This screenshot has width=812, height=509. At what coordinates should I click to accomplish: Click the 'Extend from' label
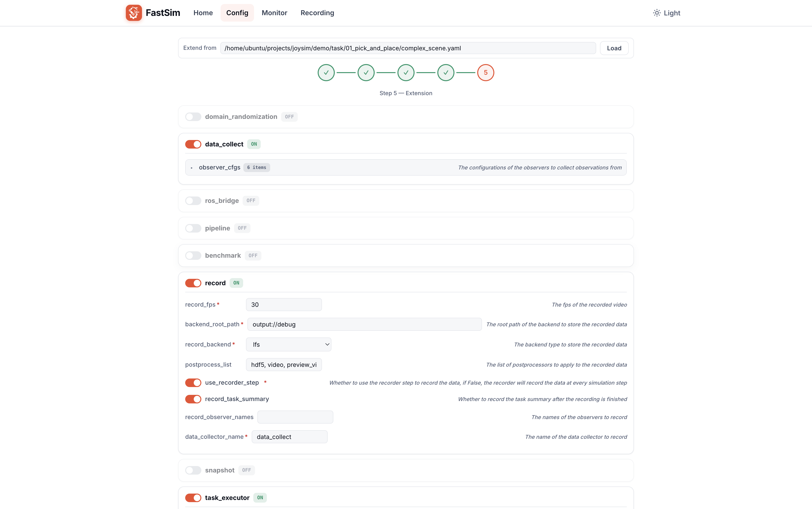point(200,48)
